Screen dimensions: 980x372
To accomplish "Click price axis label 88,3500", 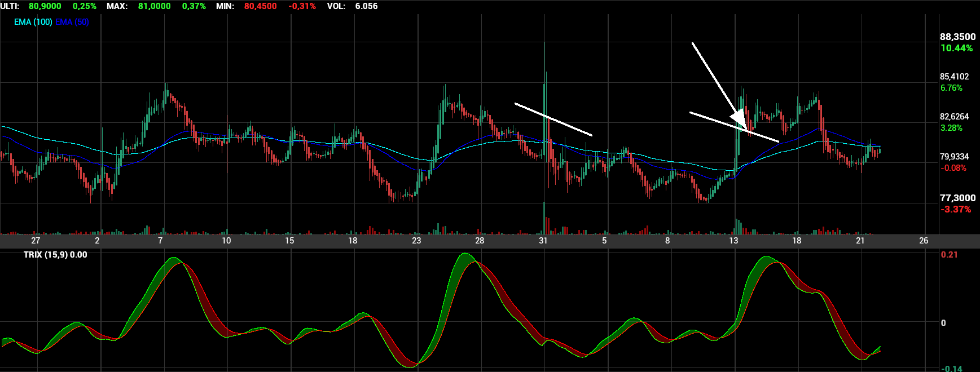I will pyautogui.click(x=957, y=37).
